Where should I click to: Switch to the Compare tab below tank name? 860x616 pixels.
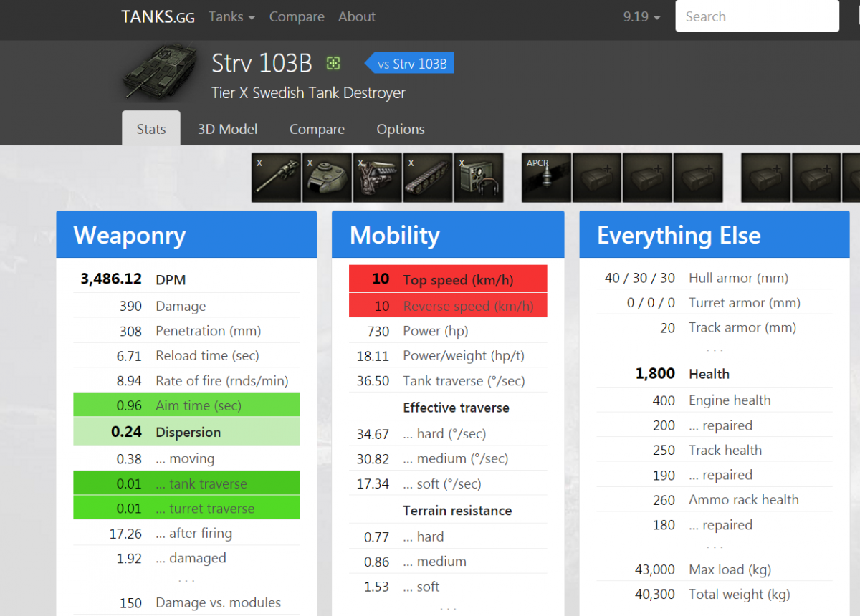pyautogui.click(x=317, y=129)
